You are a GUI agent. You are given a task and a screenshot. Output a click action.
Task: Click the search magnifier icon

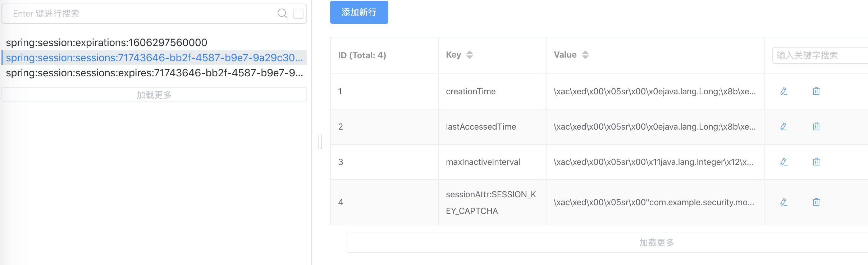coord(282,14)
